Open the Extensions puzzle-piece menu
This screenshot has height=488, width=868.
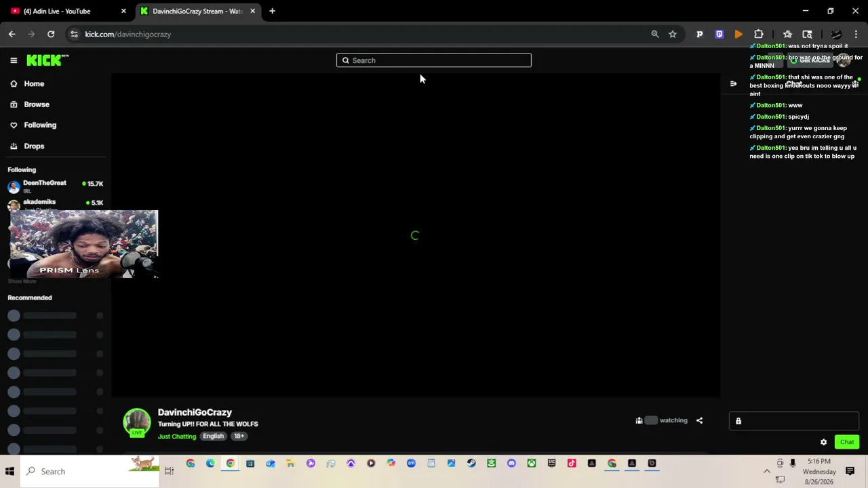[x=759, y=34]
